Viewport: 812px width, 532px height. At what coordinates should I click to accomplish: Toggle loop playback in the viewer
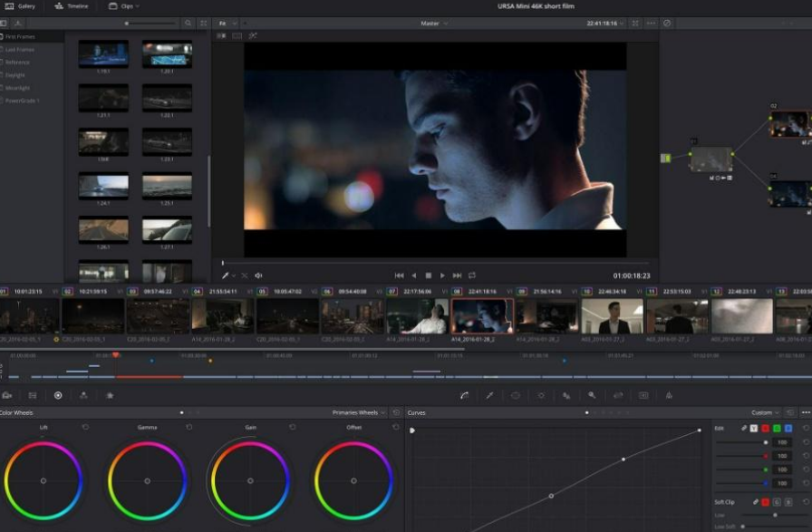[x=472, y=276]
